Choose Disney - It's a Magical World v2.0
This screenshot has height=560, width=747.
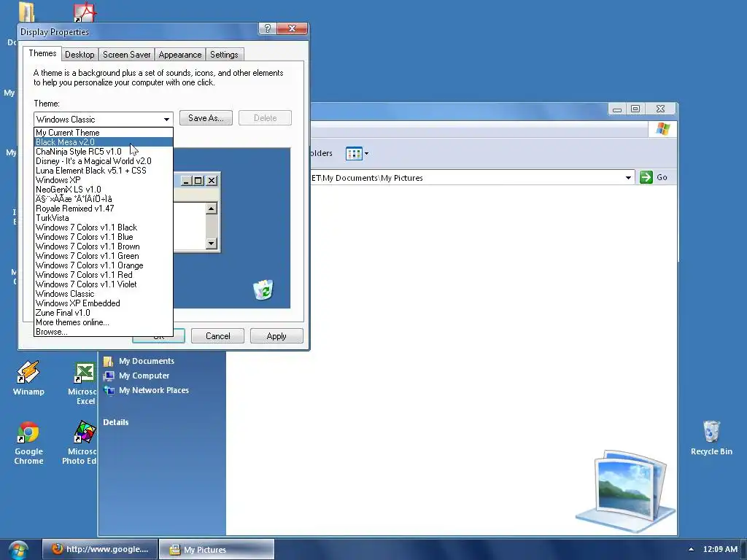[104, 161]
